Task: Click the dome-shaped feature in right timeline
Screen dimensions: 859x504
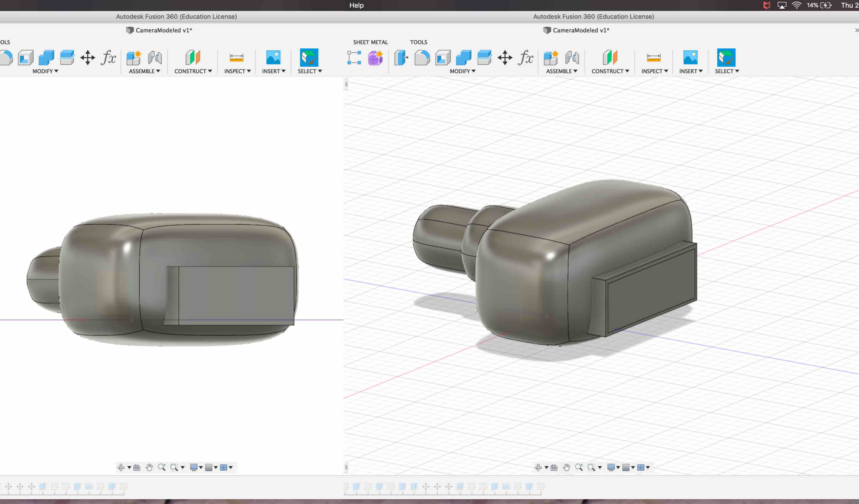Action: coord(506,486)
